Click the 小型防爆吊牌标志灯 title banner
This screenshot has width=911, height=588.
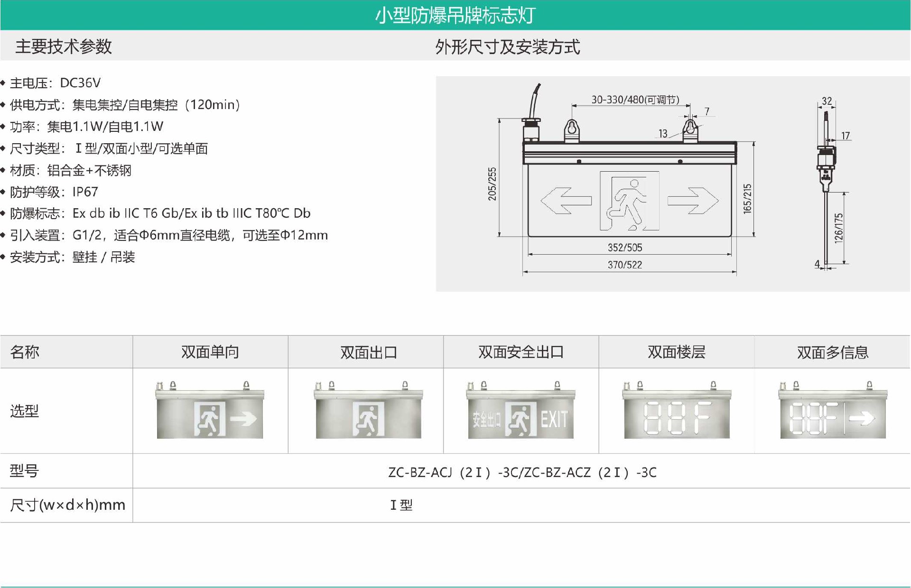(x=455, y=15)
